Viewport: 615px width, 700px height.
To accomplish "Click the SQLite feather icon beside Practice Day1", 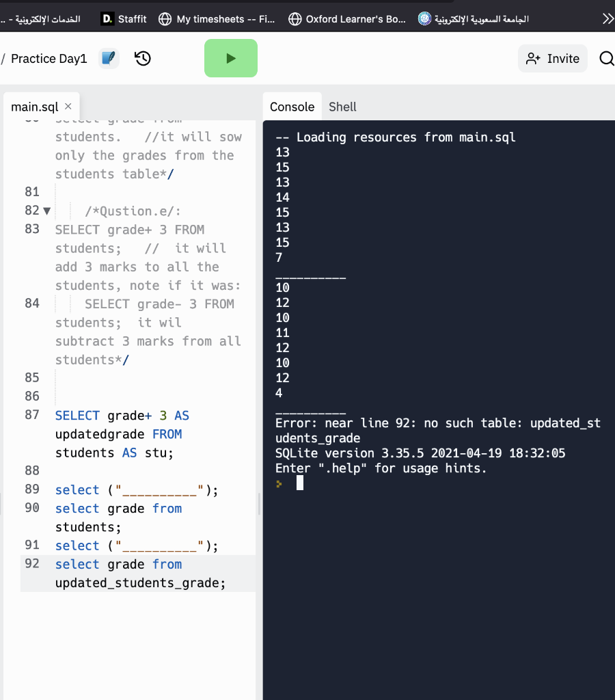I will point(109,59).
